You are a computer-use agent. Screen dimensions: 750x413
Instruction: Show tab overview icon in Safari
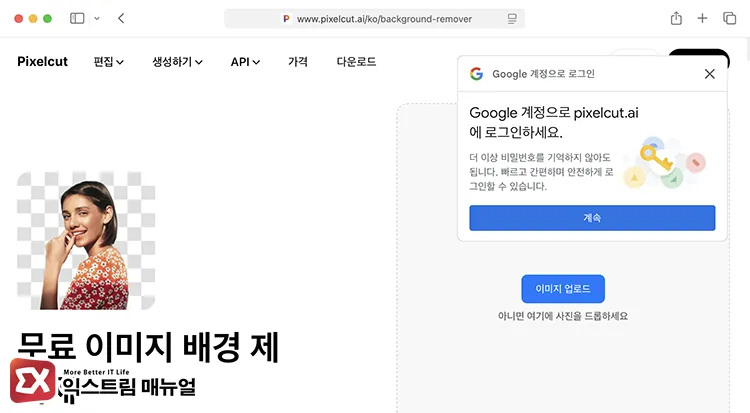tap(729, 18)
